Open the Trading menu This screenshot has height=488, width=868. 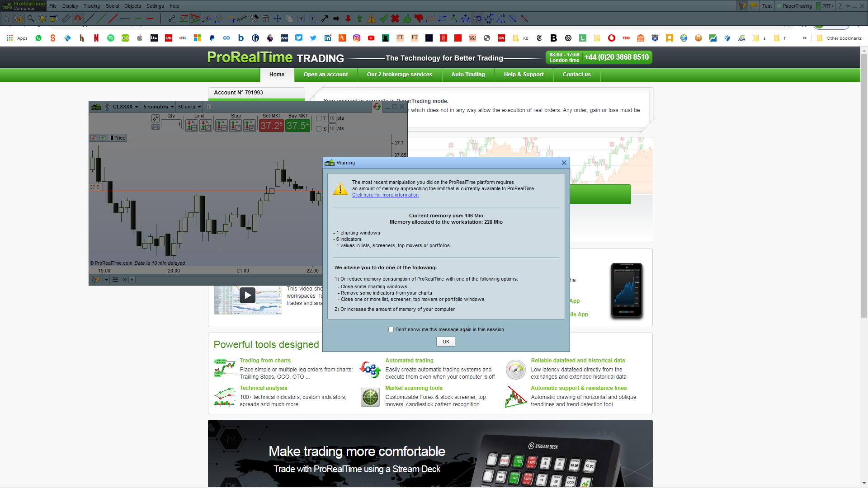coord(91,6)
